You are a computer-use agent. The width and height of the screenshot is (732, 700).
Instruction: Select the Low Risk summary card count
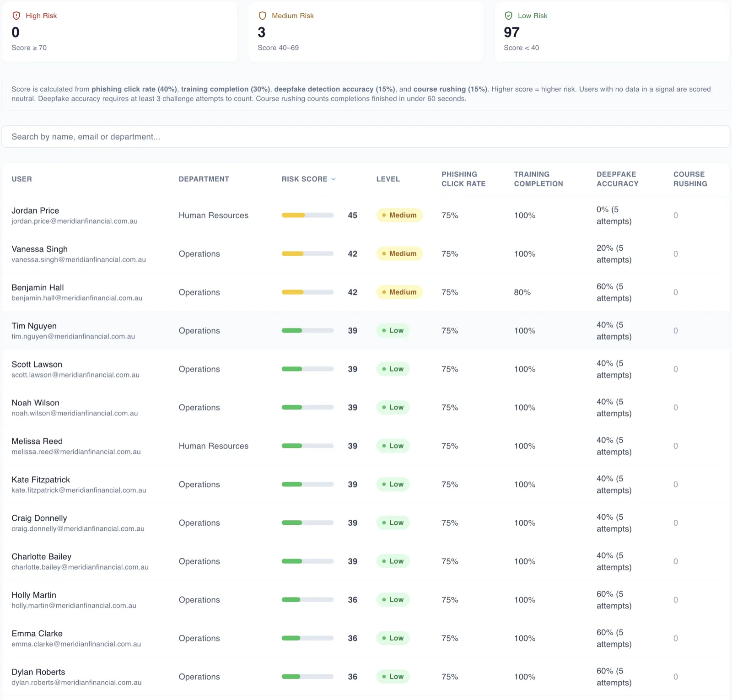tap(511, 32)
